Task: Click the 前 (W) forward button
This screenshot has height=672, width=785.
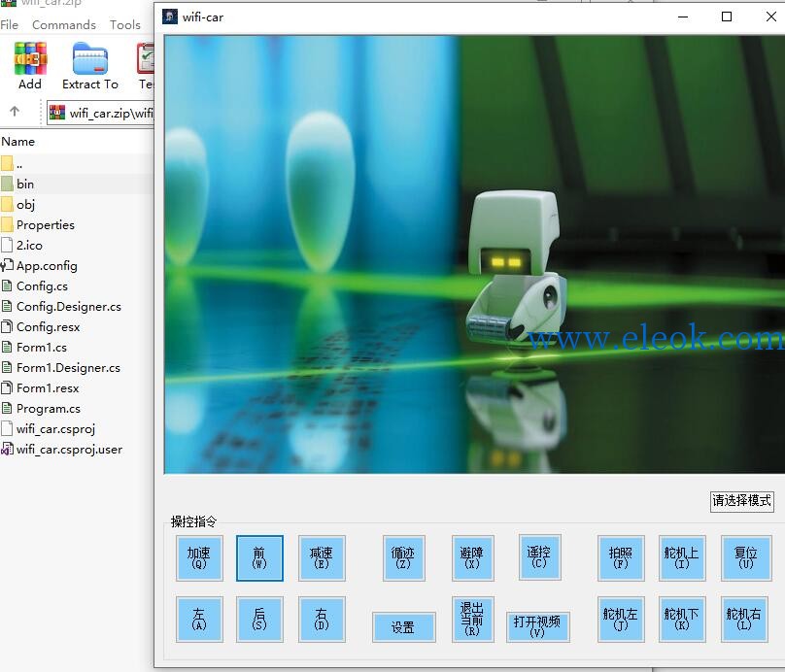Action: click(259, 558)
